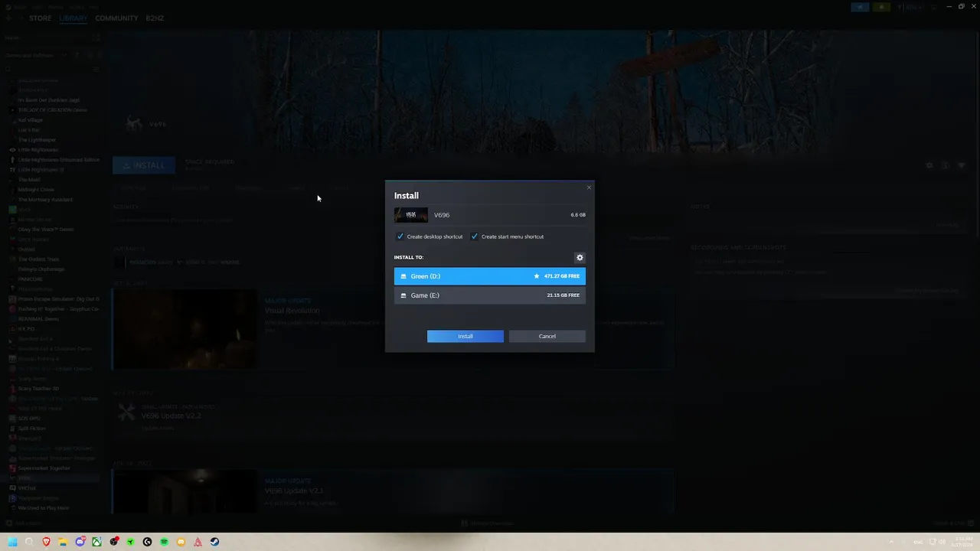
Task: Open Logitech G HUB from taskbar
Action: [x=147, y=542]
